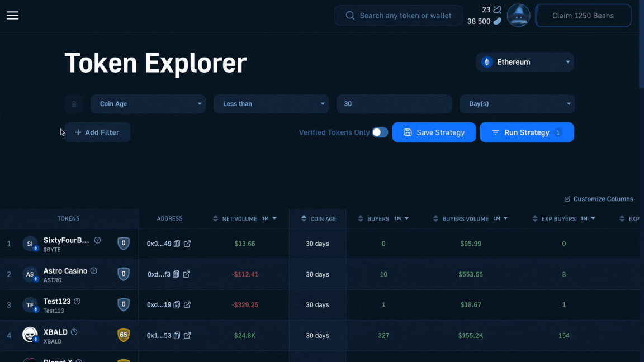Click Test123 buyers volume $18.67

tap(471, 305)
